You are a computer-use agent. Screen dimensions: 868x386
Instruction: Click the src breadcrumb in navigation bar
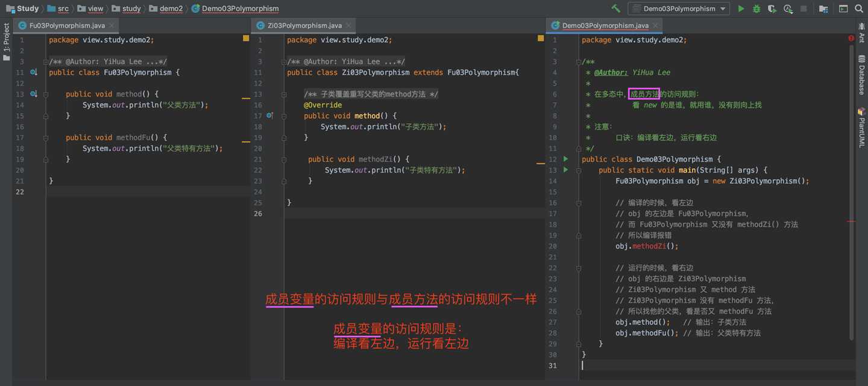[63, 8]
